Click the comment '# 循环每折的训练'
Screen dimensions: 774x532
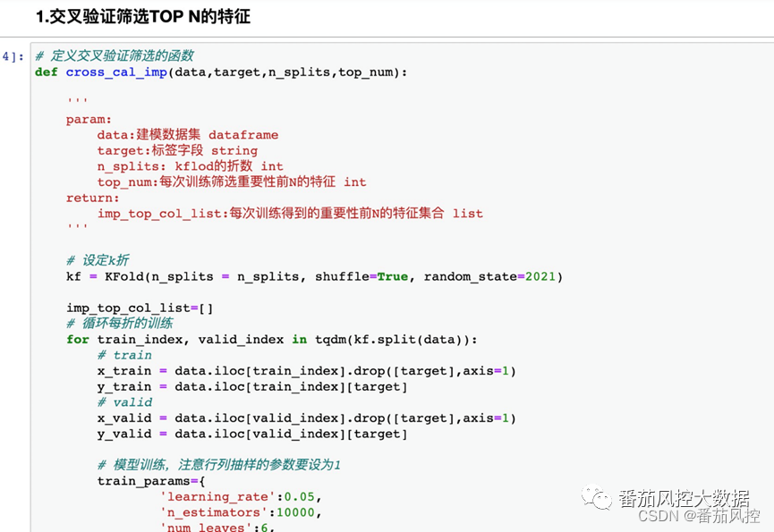point(120,324)
